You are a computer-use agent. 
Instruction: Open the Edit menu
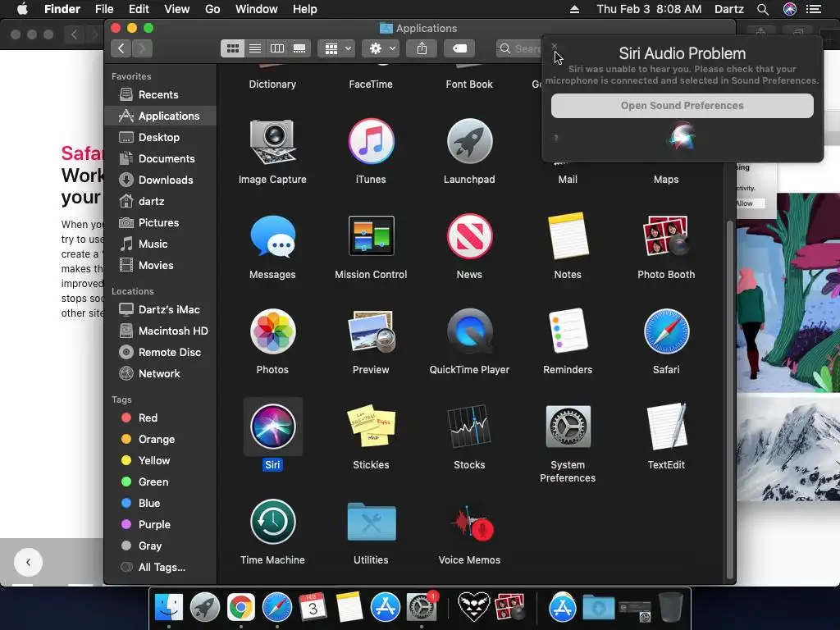(x=139, y=9)
